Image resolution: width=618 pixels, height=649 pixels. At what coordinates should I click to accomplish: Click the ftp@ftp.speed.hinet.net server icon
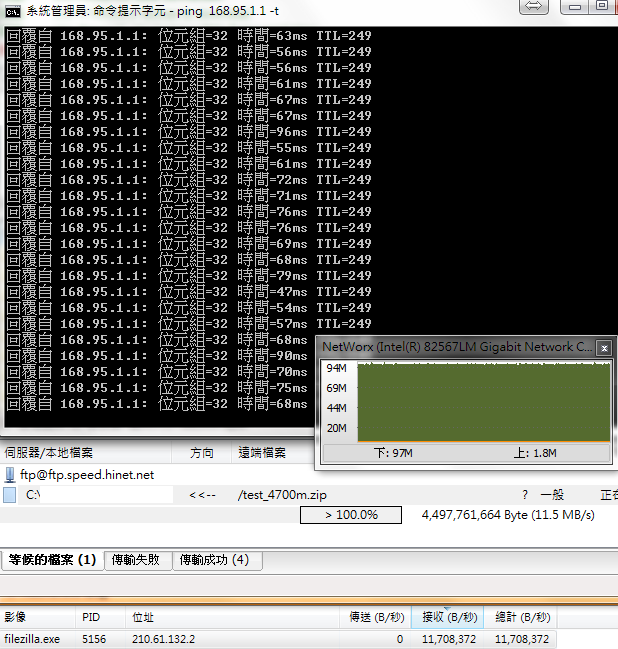pos(10,475)
